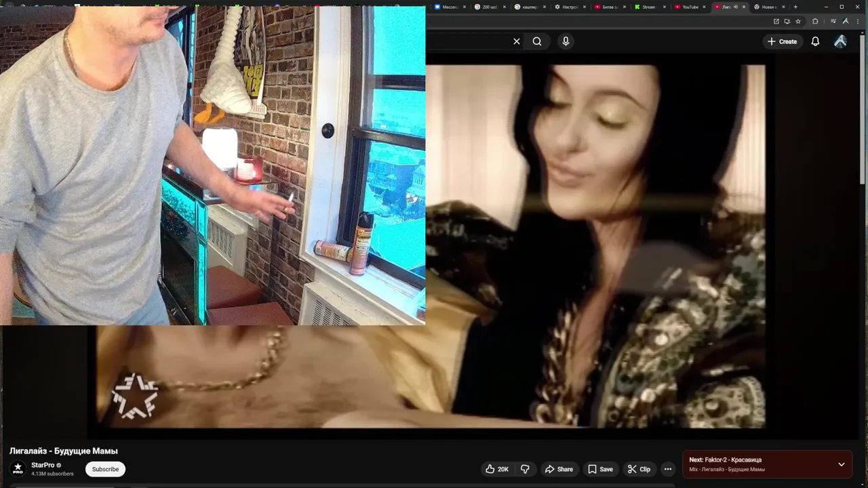Open the media control icon in Chrome toolbar
The width and height of the screenshot is (868, 488).
[833, 21]
